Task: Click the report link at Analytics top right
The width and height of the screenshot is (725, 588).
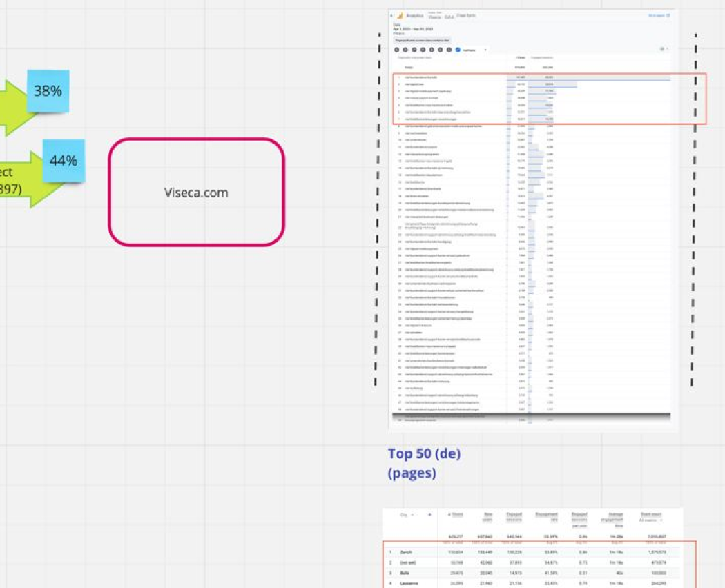Action: pyautogui.click(x=659, y=16)
